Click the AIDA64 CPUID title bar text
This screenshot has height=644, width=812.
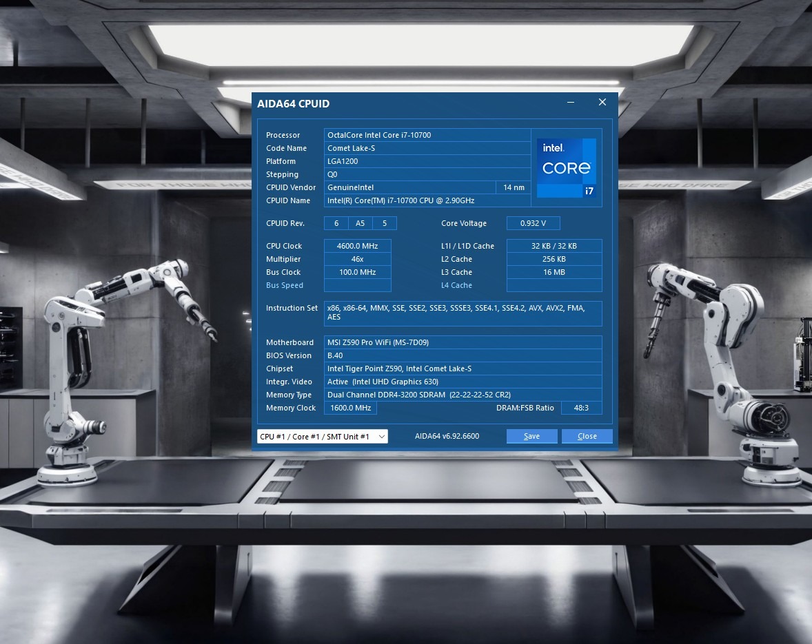point(293,103)
